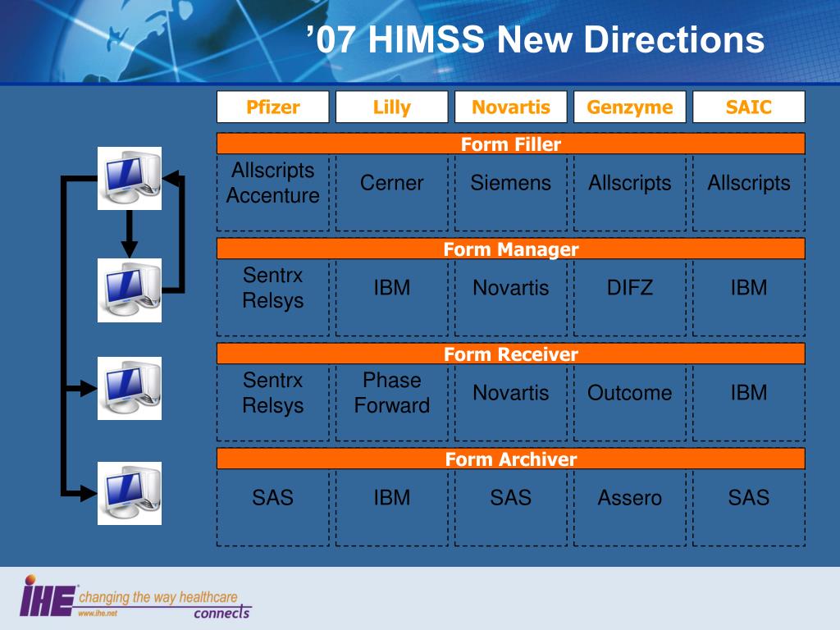Click "SAS" in the Novartis column
The image size is (840, 630).
(x=510, y=498)
